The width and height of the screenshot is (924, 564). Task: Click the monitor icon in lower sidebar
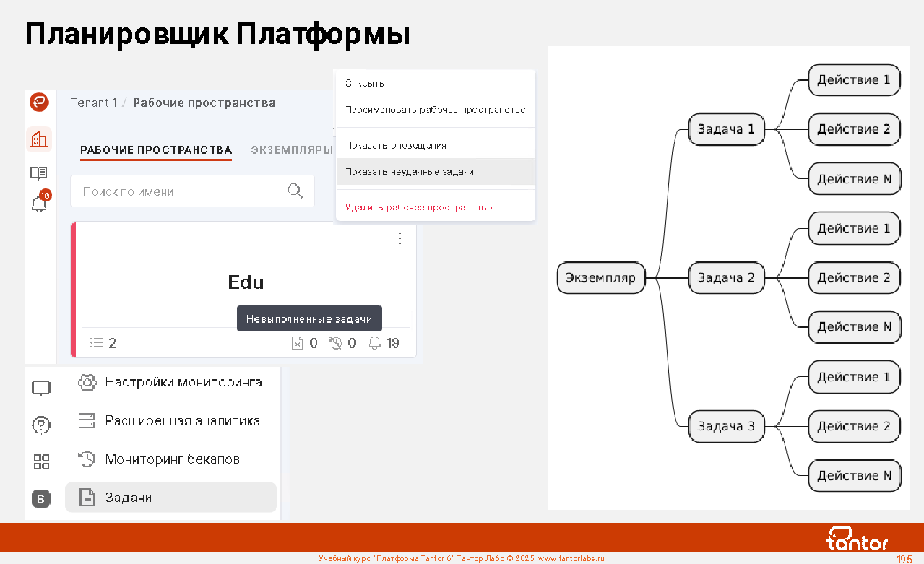tap(41, 389)
